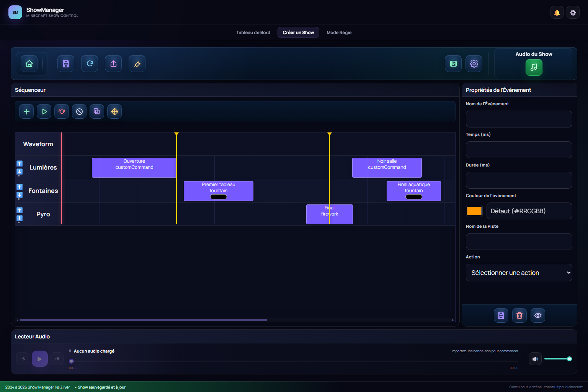
Task: Play audio with the purple play button
Action: click(x=40, y=359)
